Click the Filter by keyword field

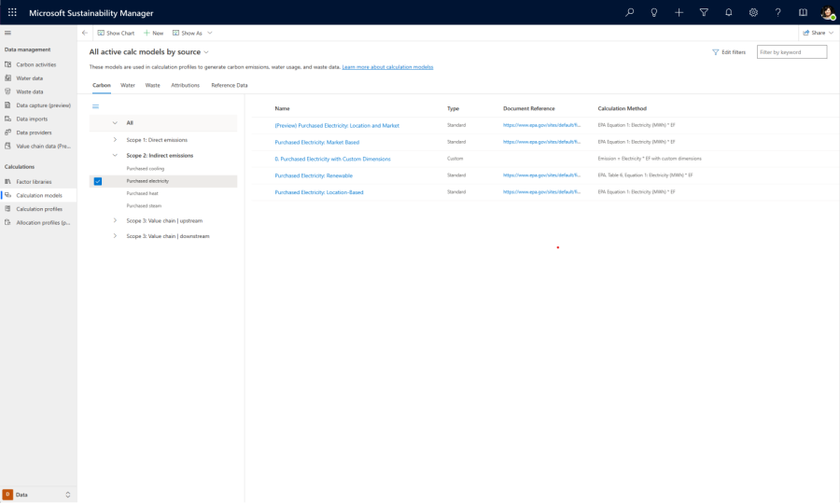coord(791,52)
